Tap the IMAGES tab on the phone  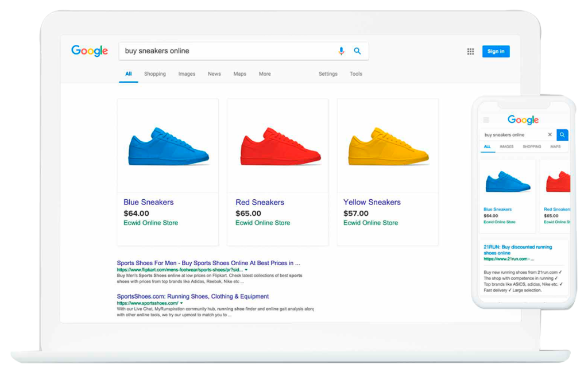[x=506, y=147]
